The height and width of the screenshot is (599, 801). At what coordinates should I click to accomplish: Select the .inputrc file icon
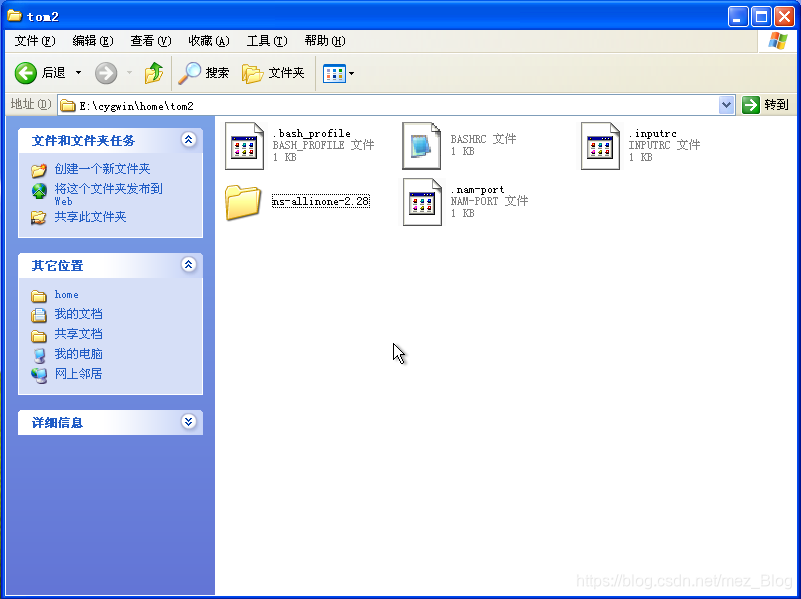(x=600, y=146)
